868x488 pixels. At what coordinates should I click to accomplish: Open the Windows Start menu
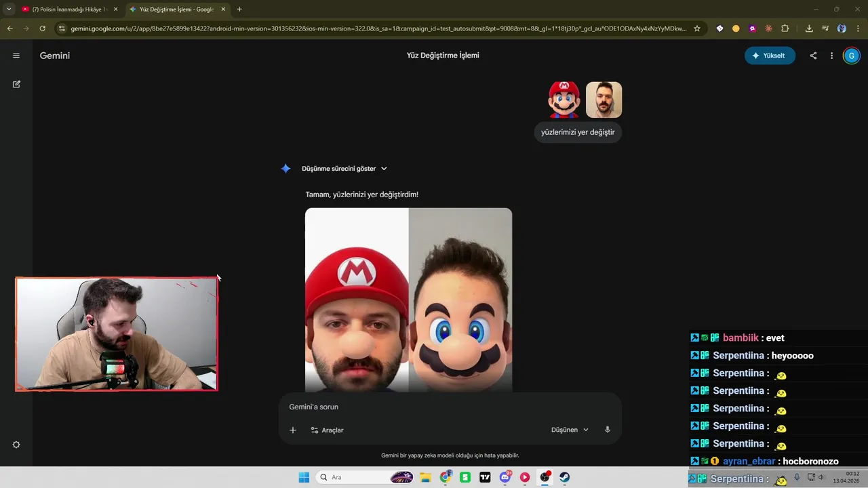point(304,477)
